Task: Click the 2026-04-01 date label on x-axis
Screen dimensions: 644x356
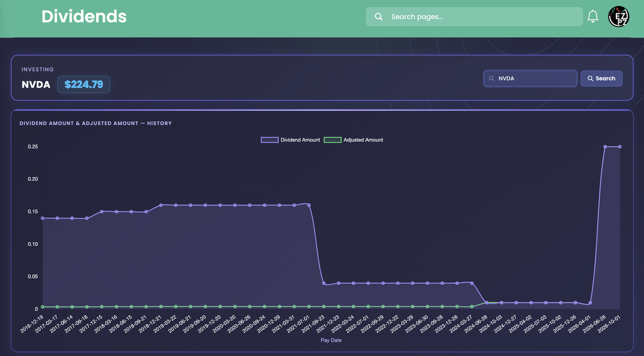Action: pos(580,324)
